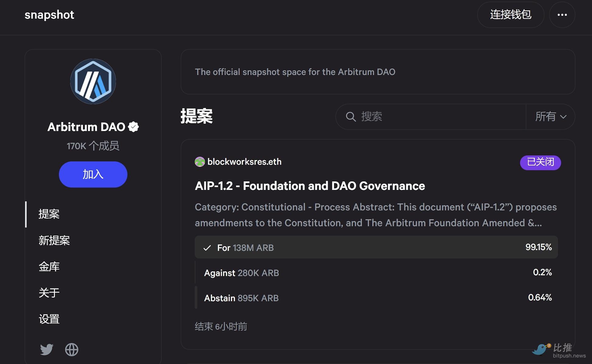Screen dimensions: 592x364
Task: Click the verified badge next to Arbitrum DAO
Action: [133, 127]
